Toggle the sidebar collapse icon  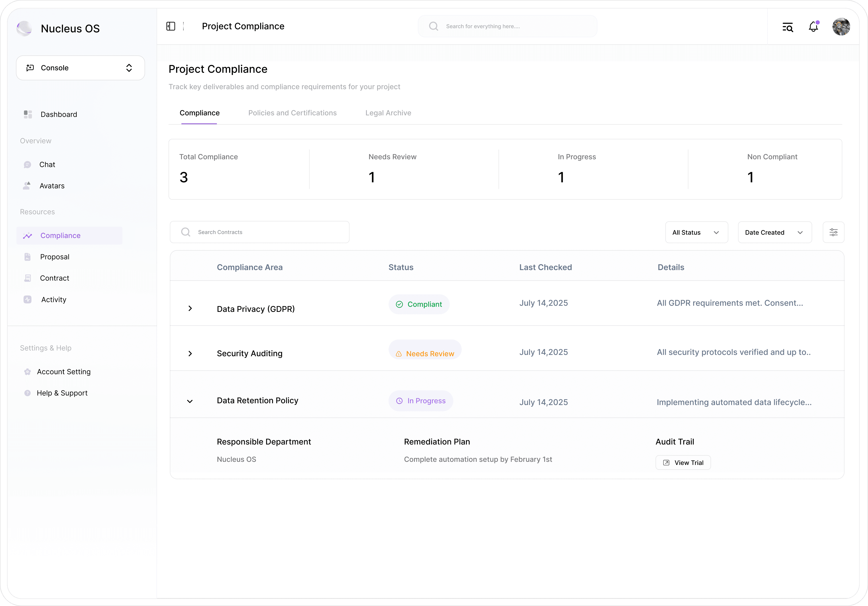[171, 26]
